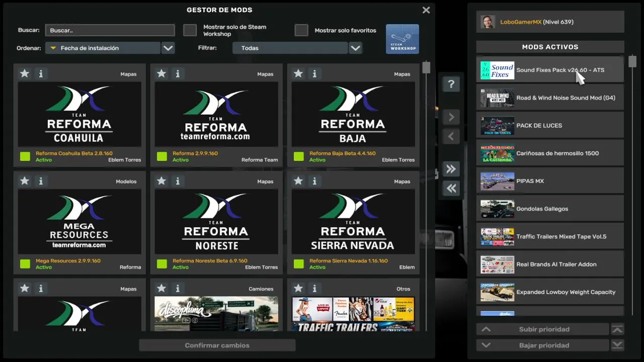The image size is (644, 362).
Task: Close the Gestor de Mods window
Action: 426,10
